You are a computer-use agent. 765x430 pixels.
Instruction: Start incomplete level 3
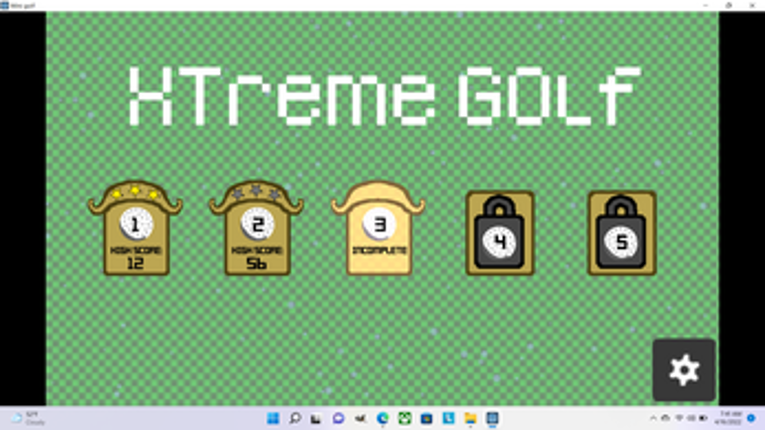[x=379, y=228]
